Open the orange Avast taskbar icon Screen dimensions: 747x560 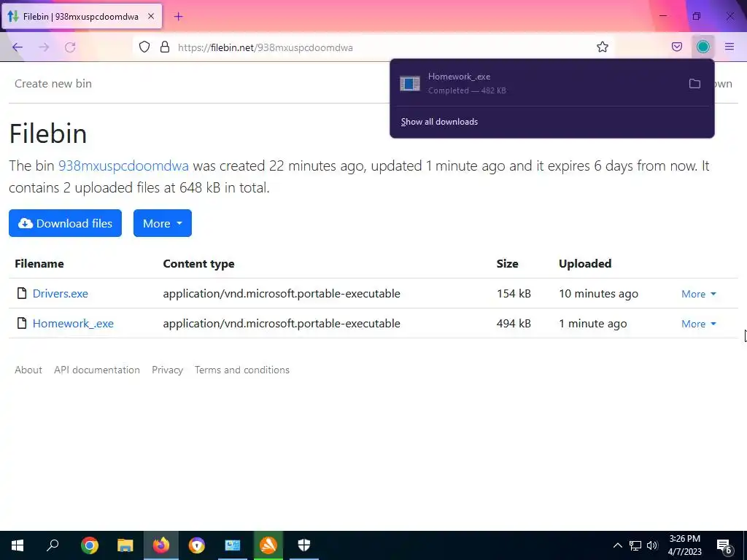point(268,545)
